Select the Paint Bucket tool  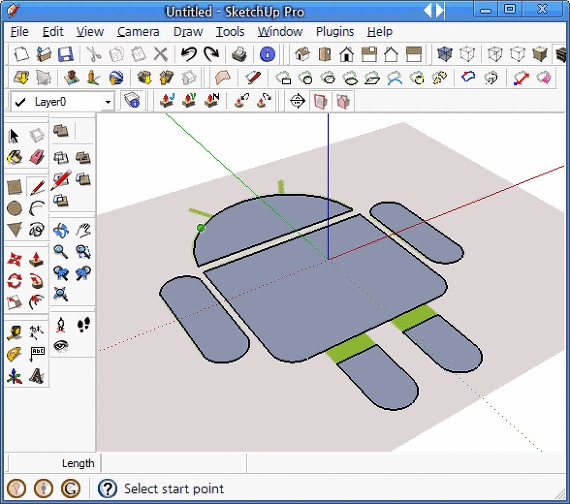tap(15, 157)
